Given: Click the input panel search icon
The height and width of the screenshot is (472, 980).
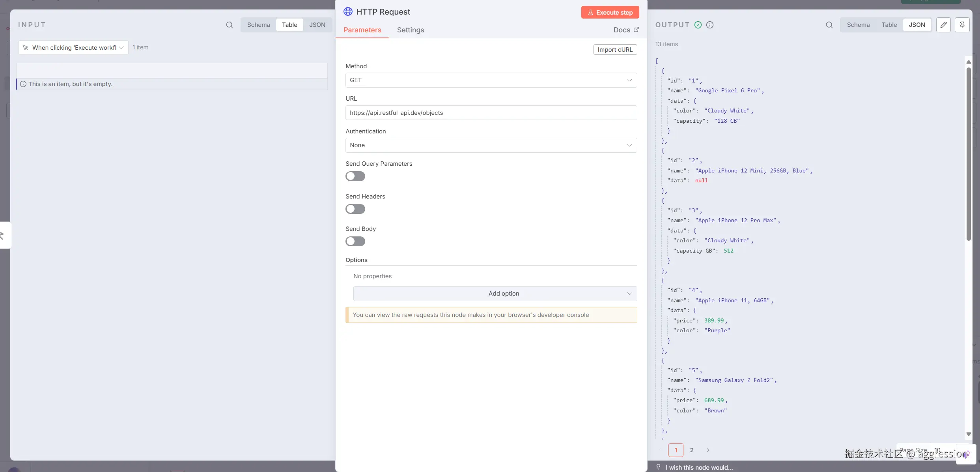Looking at the screenshot, I should [230, 25].
